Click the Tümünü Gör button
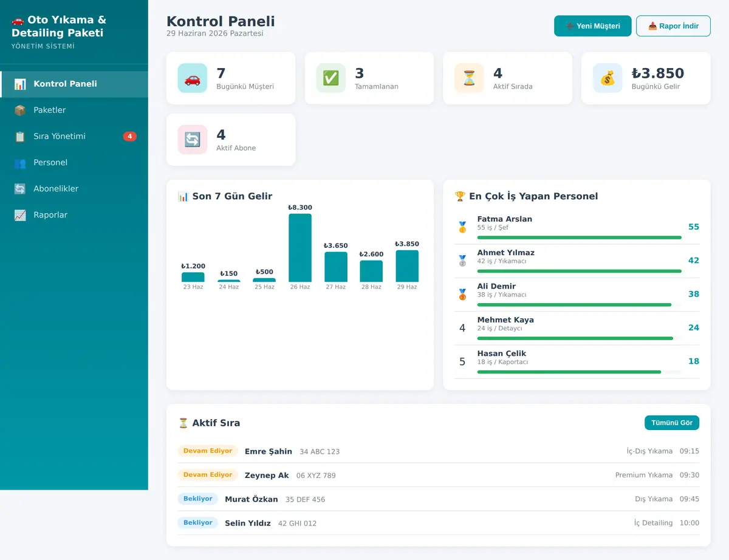 672,423
